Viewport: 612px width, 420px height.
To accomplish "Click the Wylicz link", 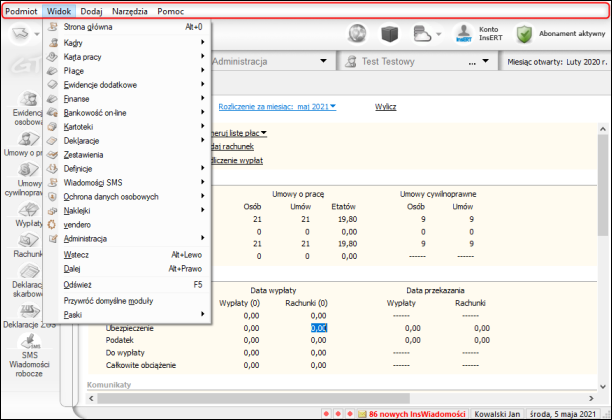I will (x=386, y=106).
